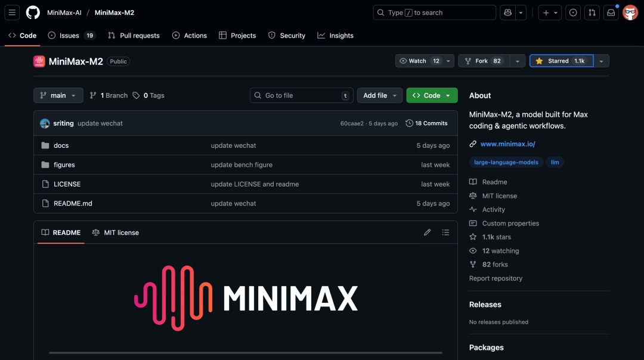This screenshot has height=360, width=644.
Task: Switch to the Projects tab
Action: (x=237, y=36)
